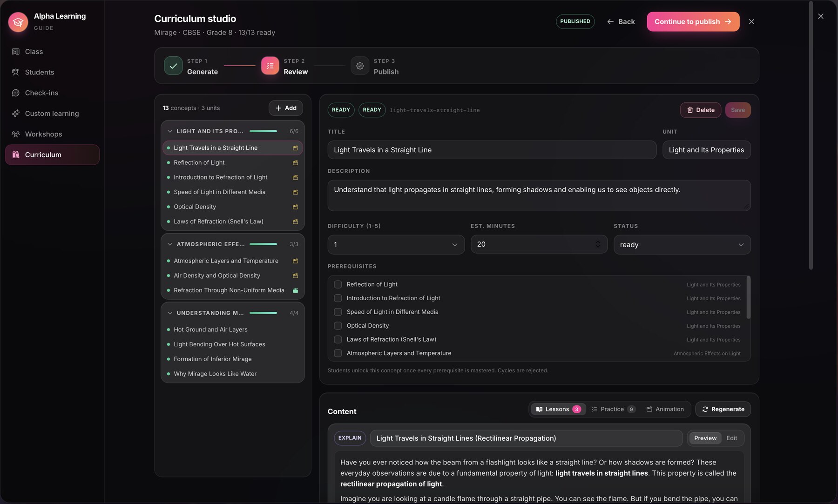Tick the Reflection of Light prerequisite checkbox

point(338,284)
